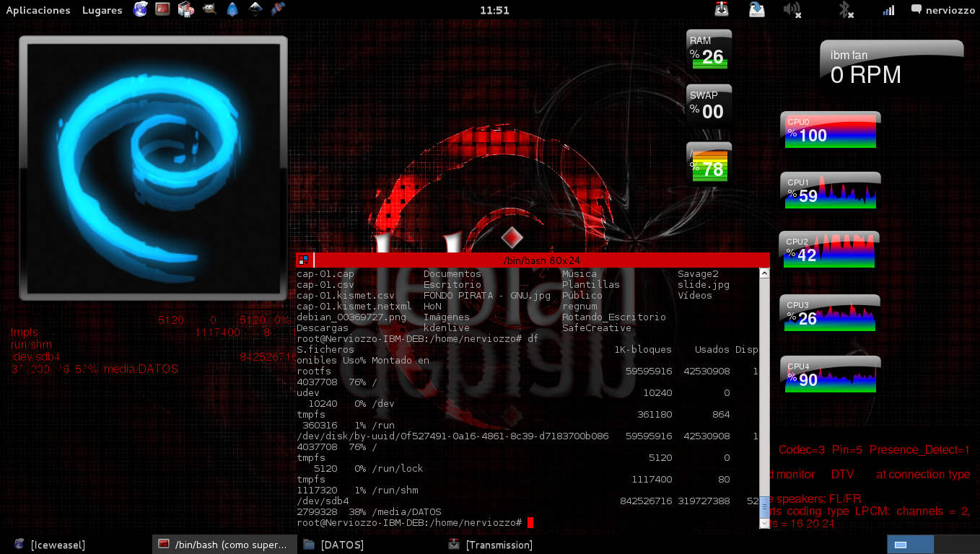Click the terminal window menu icon in its titlebar
980x554 pixels.
(x=304, y=260)
